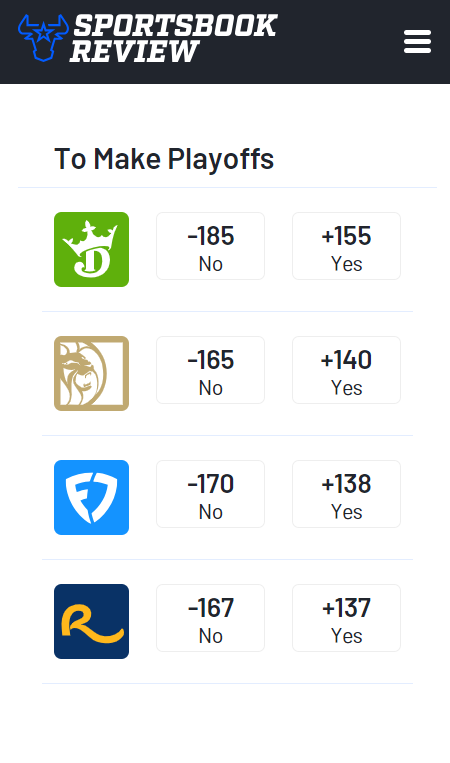450x763 pixels.
Task: Click the Yes label under +138
Action: 346,512
